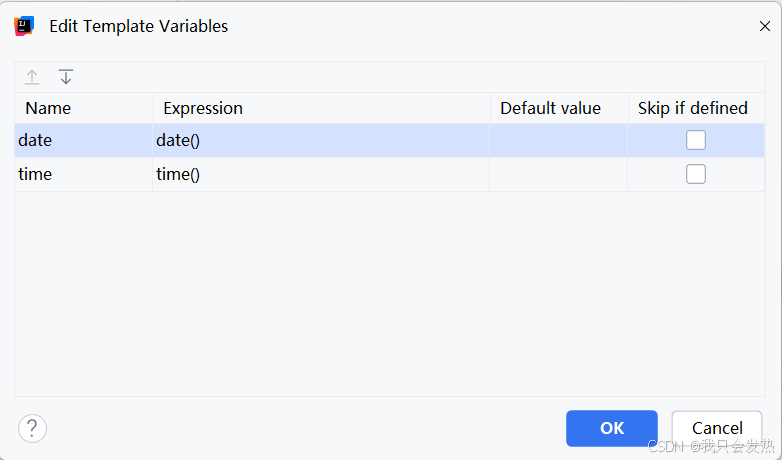Click the Expression column header
This screenshot has height=460, width=782.
tap(203, 108)
